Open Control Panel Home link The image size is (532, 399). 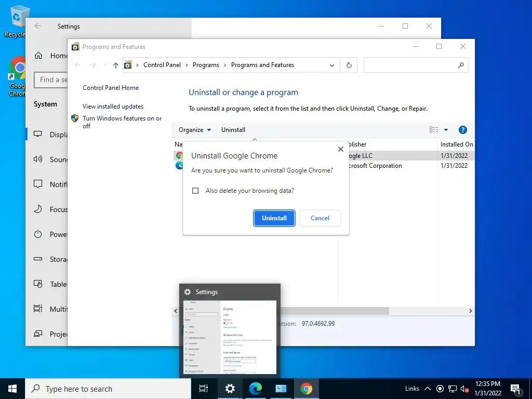(x=111, y=87)
